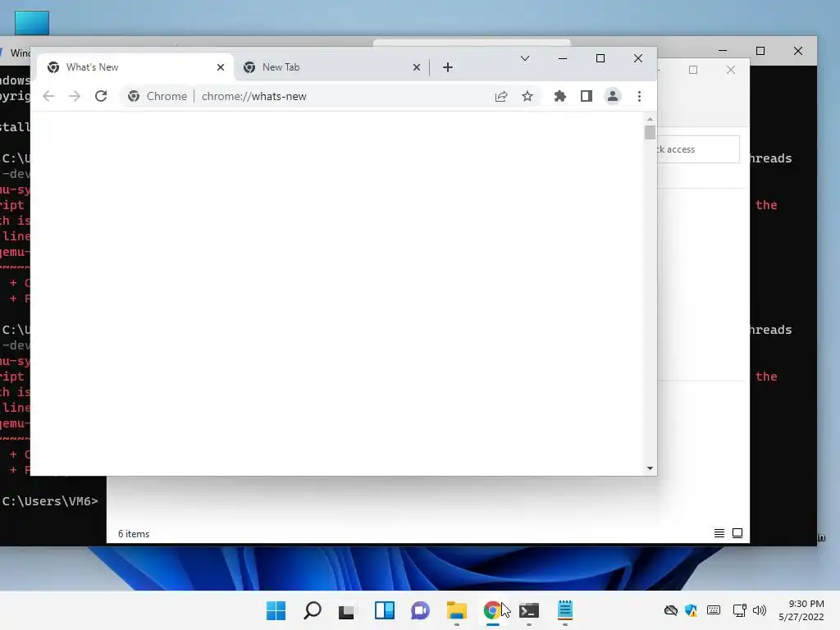Toggle the Chrome side panel

(x=586, y=97)
